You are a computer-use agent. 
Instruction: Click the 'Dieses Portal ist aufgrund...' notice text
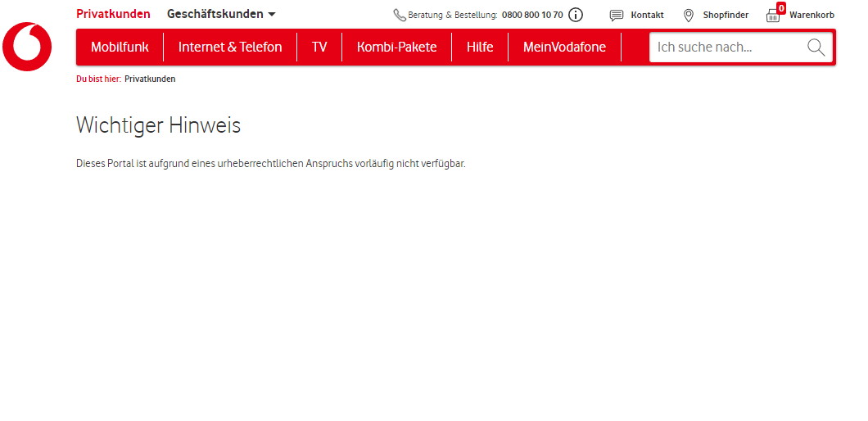[271, 164]
